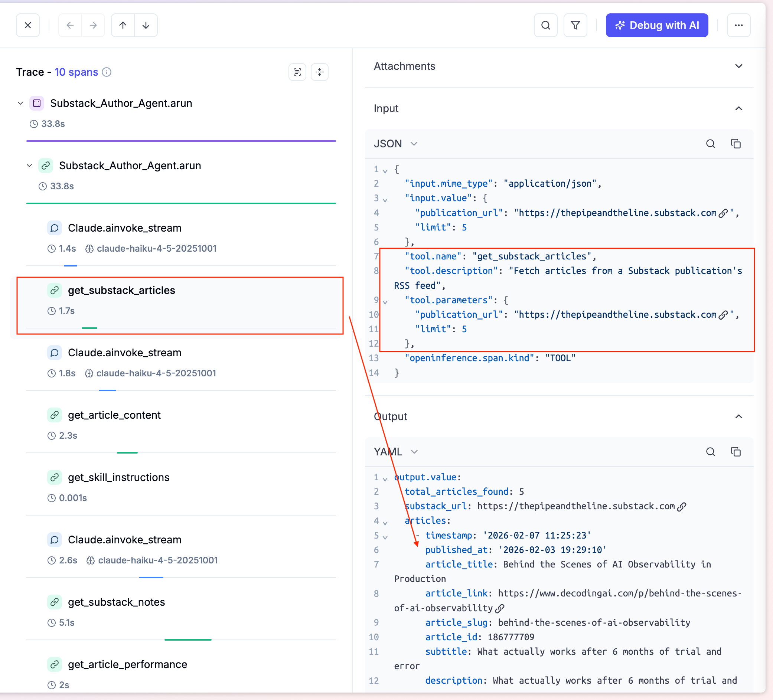
Task: Click the Debug with AI button
Action: [656, 25]
